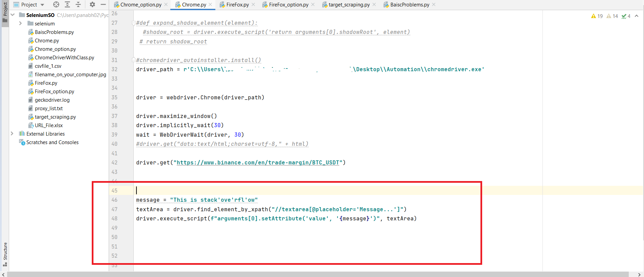Close the Chrome.py tab
The height and width of the screenshot is (277, 644).
(211, 5)
